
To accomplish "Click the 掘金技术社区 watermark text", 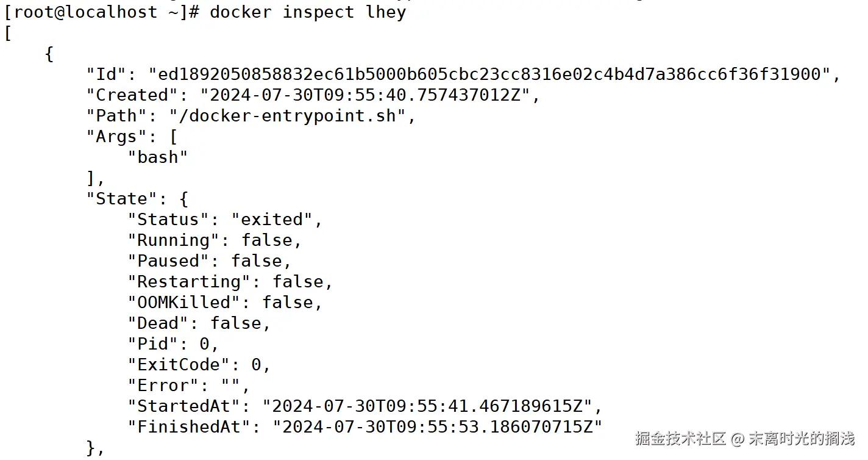I will 680,439.
